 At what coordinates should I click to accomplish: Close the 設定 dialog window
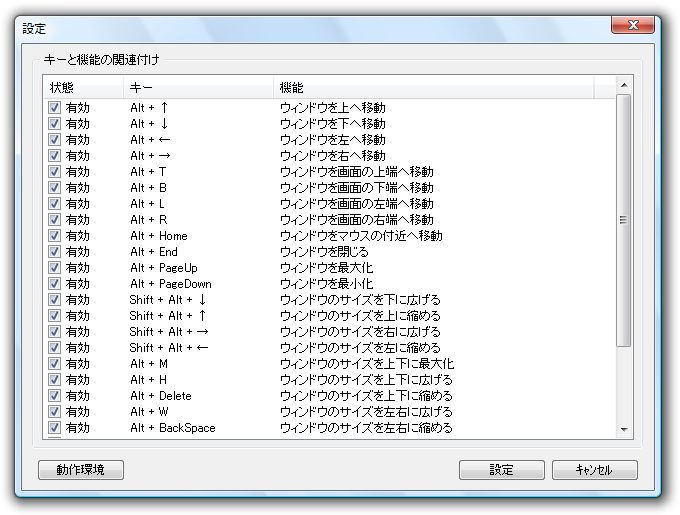point(633,25)
